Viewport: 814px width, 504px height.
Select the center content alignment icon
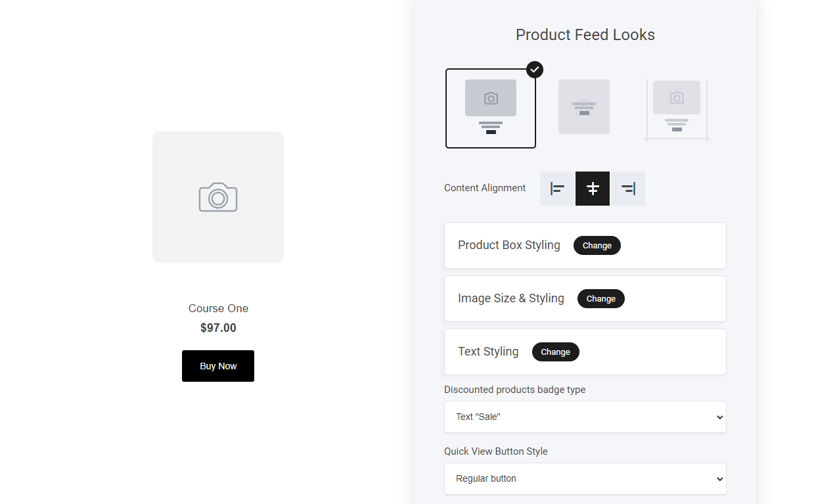click(x=593, y=189)
